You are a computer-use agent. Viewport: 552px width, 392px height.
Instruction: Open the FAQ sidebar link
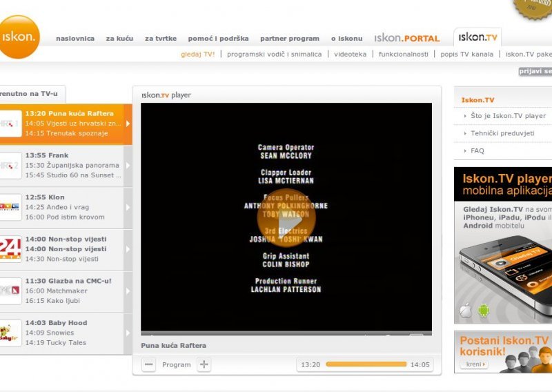[477, 150]
